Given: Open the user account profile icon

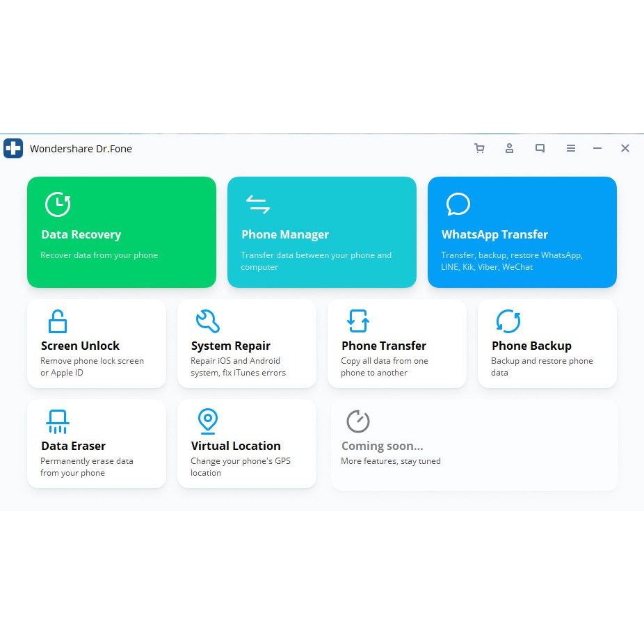Looking at the screenshot, I should [510, 148].
